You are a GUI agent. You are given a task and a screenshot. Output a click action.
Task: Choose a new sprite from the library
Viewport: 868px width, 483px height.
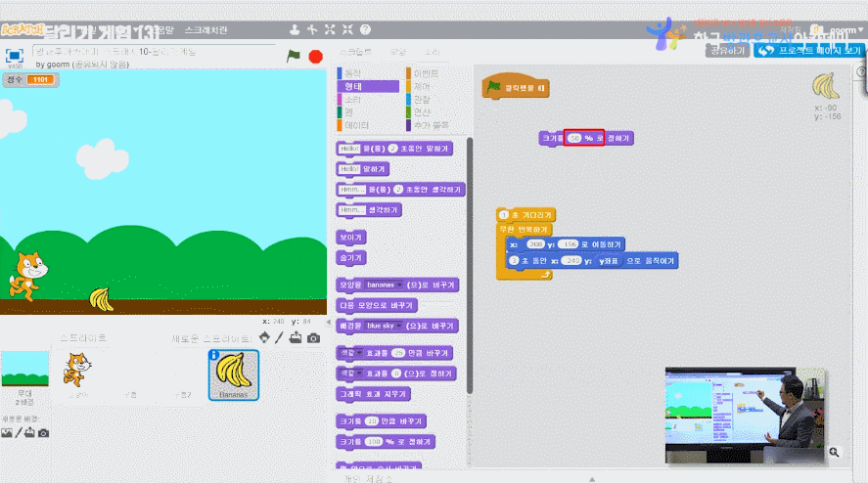coord(264,337)
